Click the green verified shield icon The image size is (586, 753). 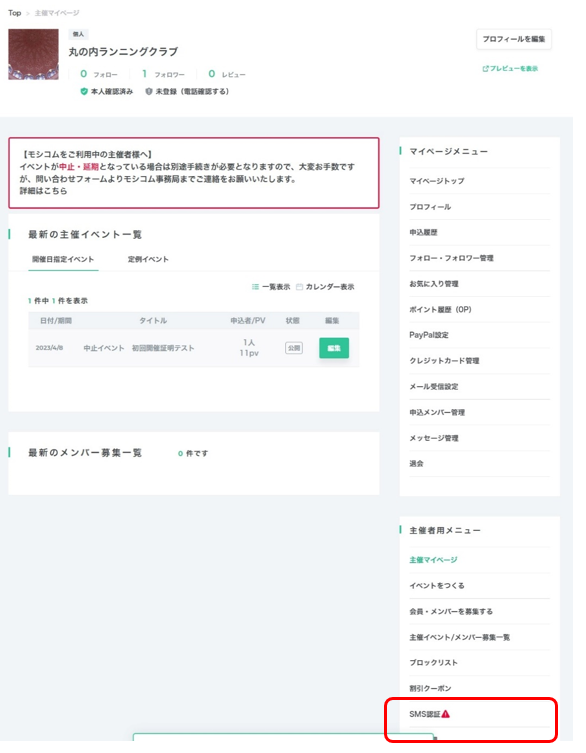tap(84, 91)
